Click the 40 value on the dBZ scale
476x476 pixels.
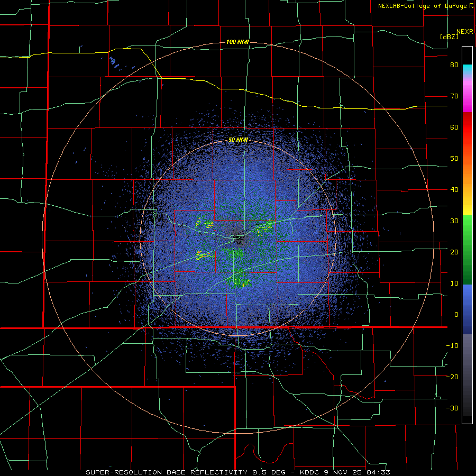[x=454, y=190]
